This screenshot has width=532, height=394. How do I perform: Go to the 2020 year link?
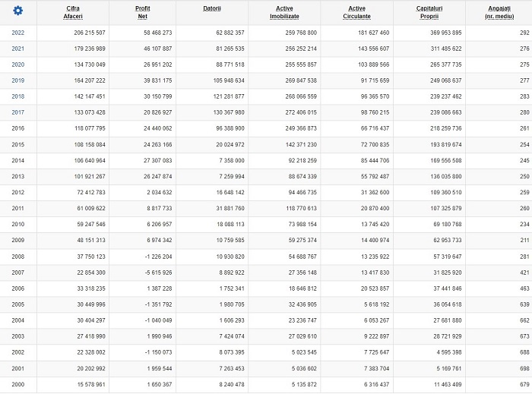coord(18,65)
